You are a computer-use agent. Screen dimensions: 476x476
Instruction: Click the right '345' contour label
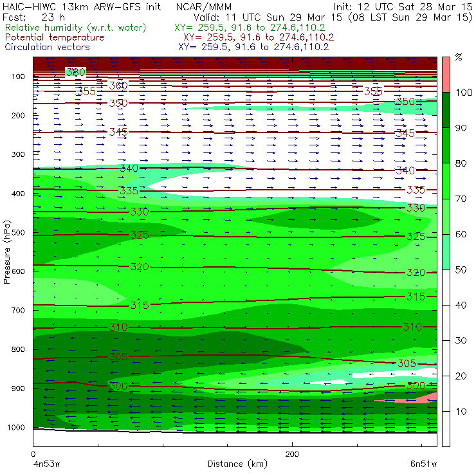point(405,133)
